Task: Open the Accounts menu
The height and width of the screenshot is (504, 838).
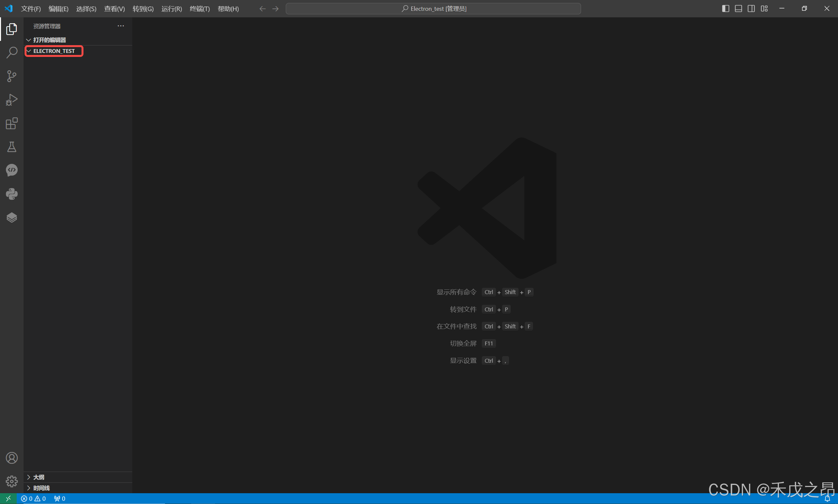Action: coord(11,458)
